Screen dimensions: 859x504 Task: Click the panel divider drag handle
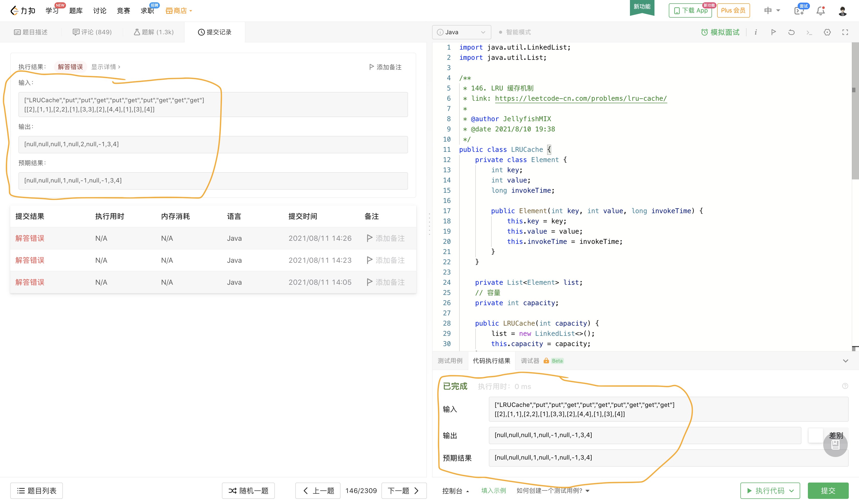click(429, 224)
